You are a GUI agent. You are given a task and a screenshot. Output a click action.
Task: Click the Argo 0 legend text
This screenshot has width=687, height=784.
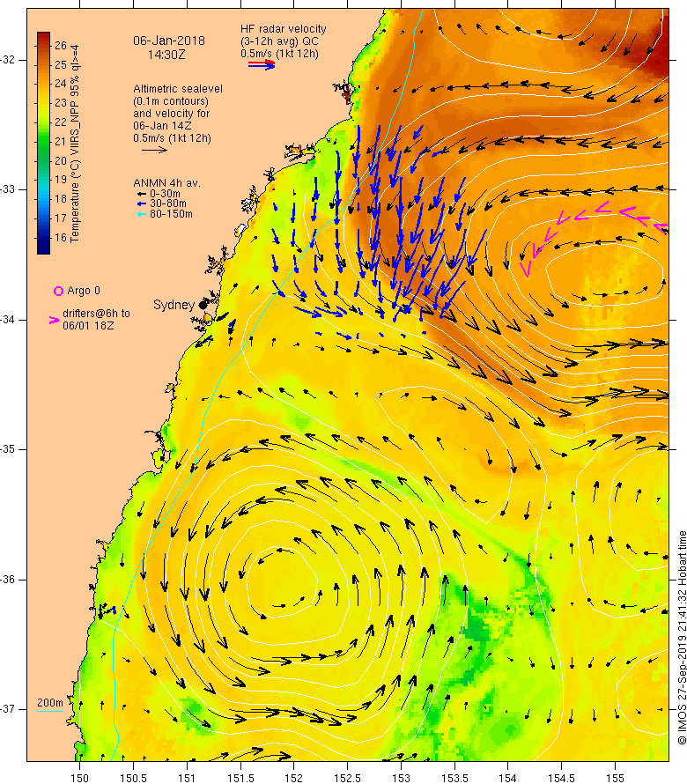click(84, 291)
